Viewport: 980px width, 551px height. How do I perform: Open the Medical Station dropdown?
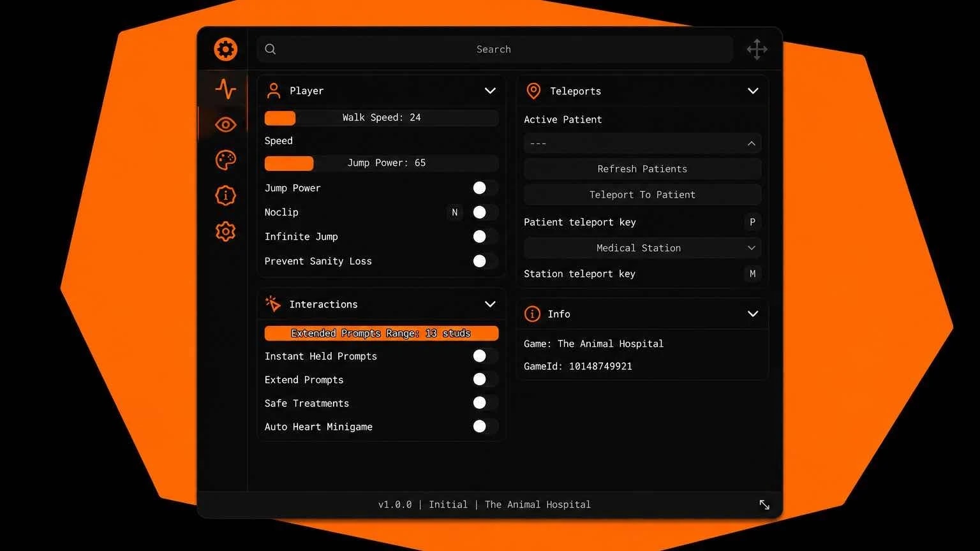click(x=642, y=248)
